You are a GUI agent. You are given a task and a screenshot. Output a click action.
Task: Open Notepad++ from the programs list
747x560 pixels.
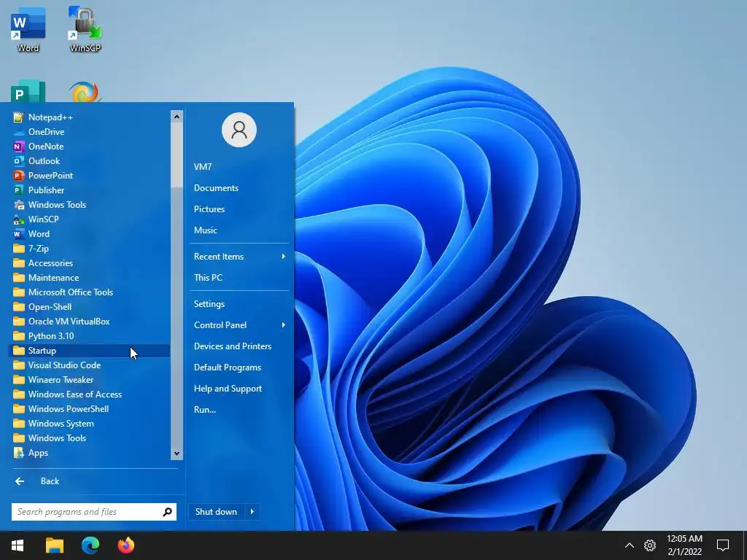(x=90, y=117)
